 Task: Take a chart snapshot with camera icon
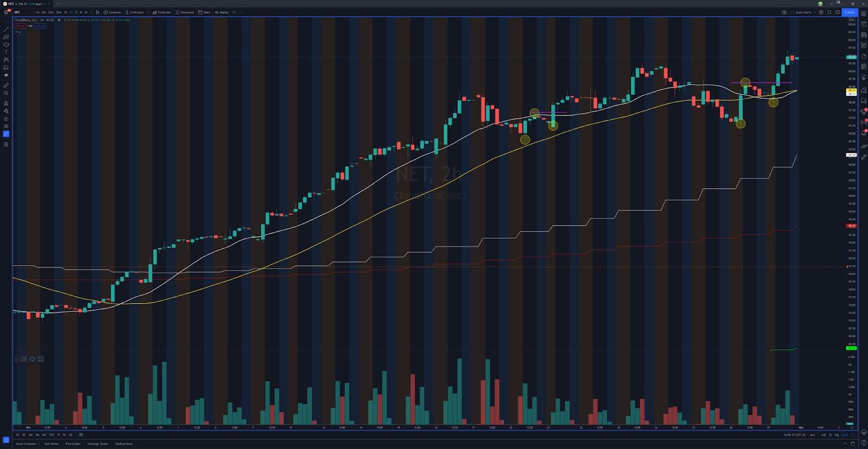[x=838, y=12]
